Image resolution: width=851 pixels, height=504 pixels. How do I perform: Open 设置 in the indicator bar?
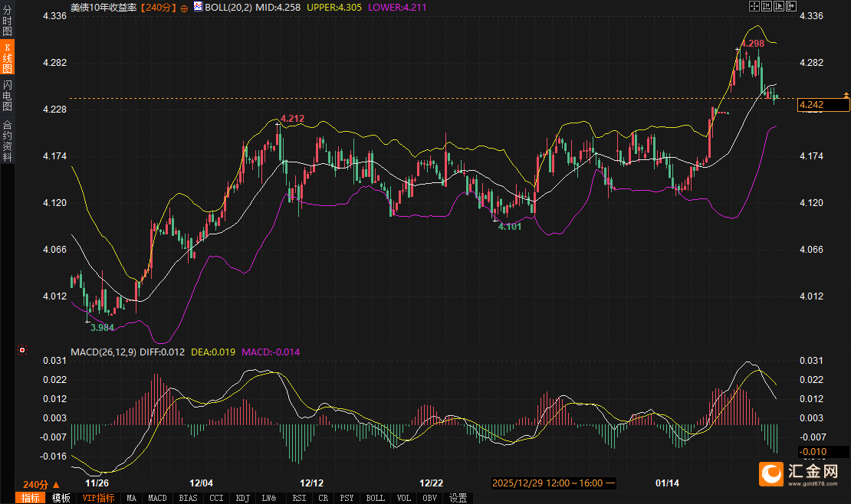(x=458, y=498)
